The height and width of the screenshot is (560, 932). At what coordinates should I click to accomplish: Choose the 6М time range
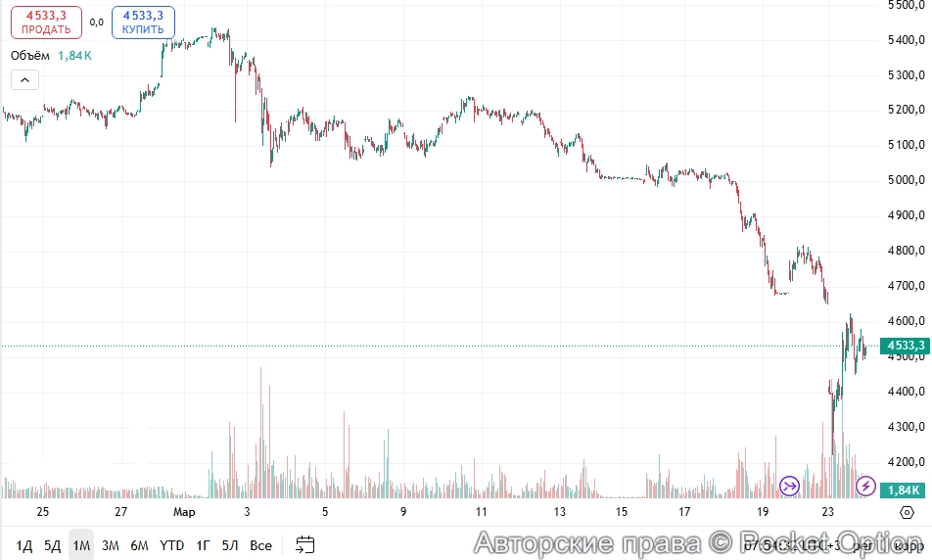coord(140,545)
